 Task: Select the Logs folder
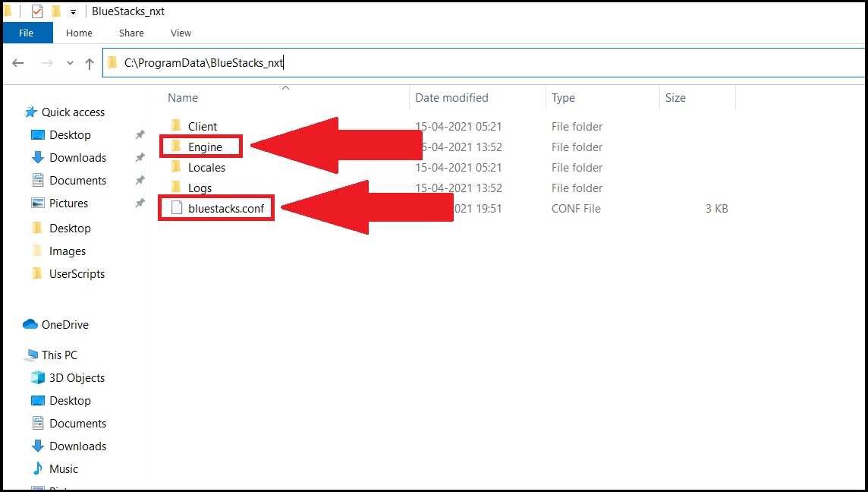point(200,188)
